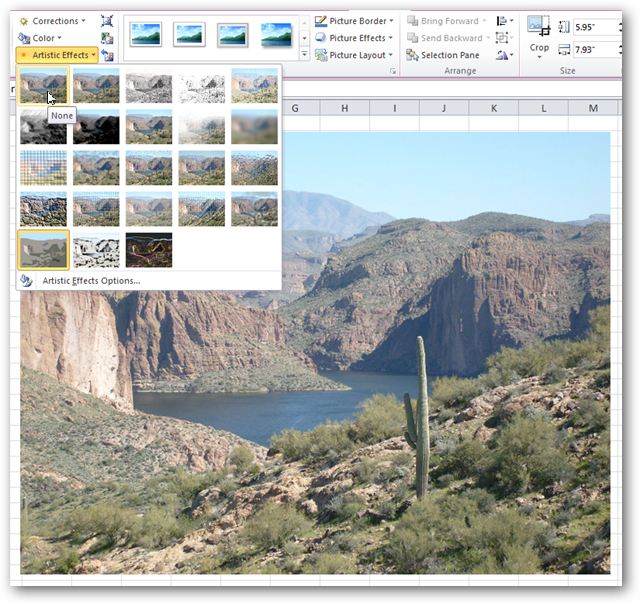Screen dimensions: 640x604
Task: Open the Picture Styles dialog launcher
Action: (393, 71)
